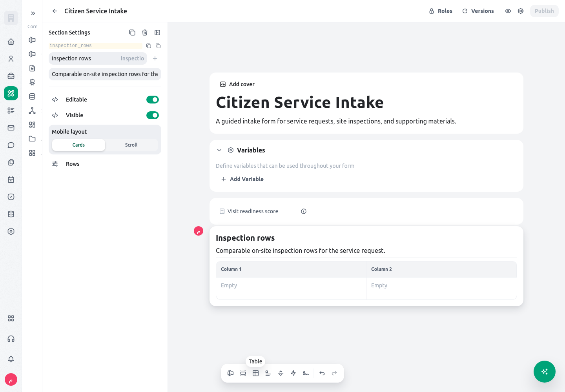
Task: Click the lightning bolt action tool
Action: click(293, 373)
